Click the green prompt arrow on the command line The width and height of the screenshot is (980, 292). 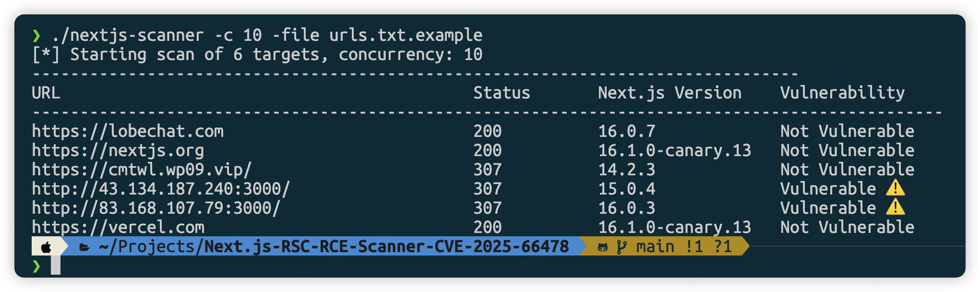click(x=36, y=36)
